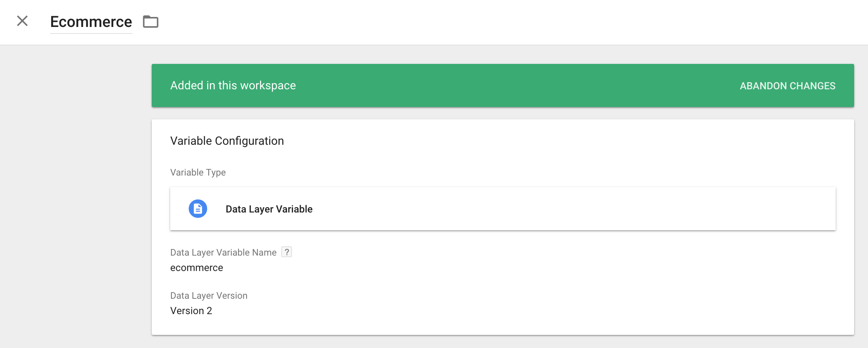The image size is (868, 348).
Task: Click the 'Variable Configuration' heading
Action: (x=227, y=141)
